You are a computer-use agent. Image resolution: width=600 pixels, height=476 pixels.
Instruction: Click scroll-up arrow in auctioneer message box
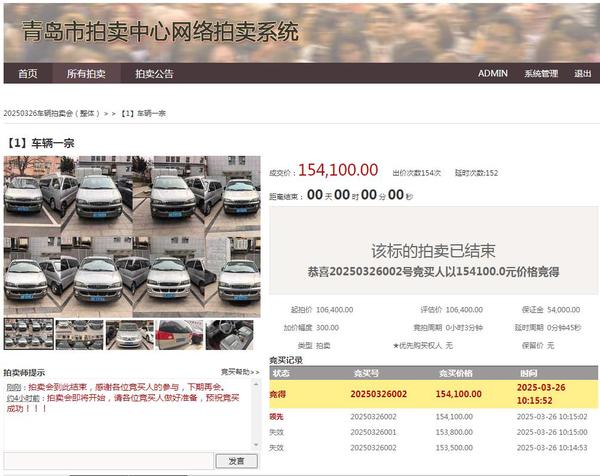(x=257, y=383)
